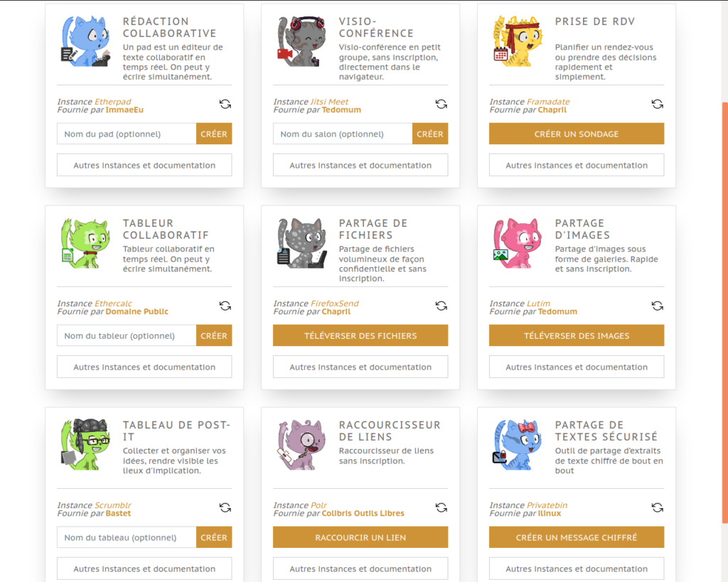Open the Colibris Outils Libres provider link
The width and height of the screenshot is (728, 582).
pos(363,513)
